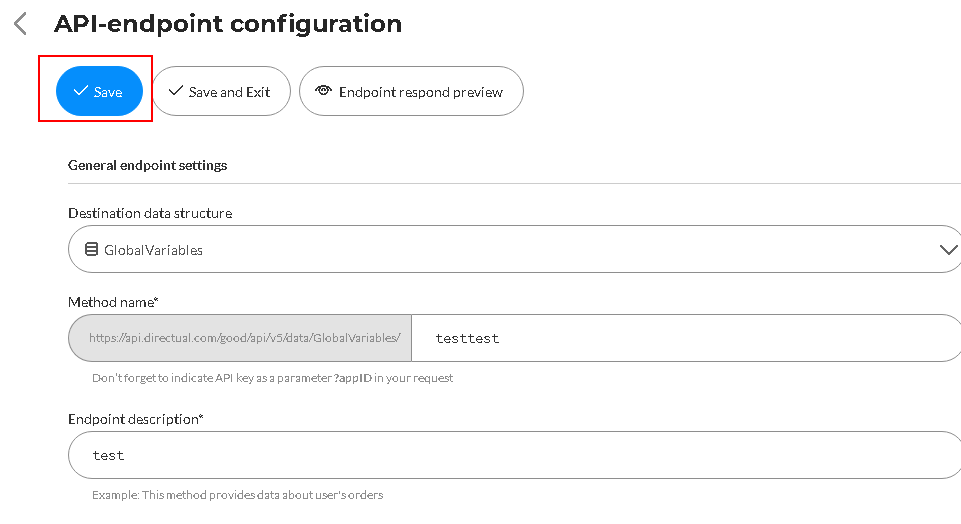Screen dimensions: 961x524
Task: Go back using the left chevron arrow
Action: pos(20,24)
